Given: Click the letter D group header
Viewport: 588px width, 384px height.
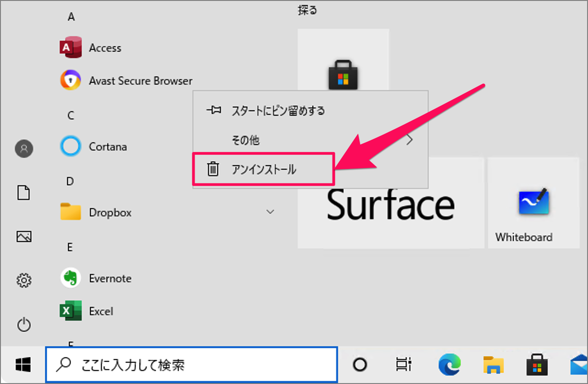Looking at the screenshot, I should click(70, 182).
